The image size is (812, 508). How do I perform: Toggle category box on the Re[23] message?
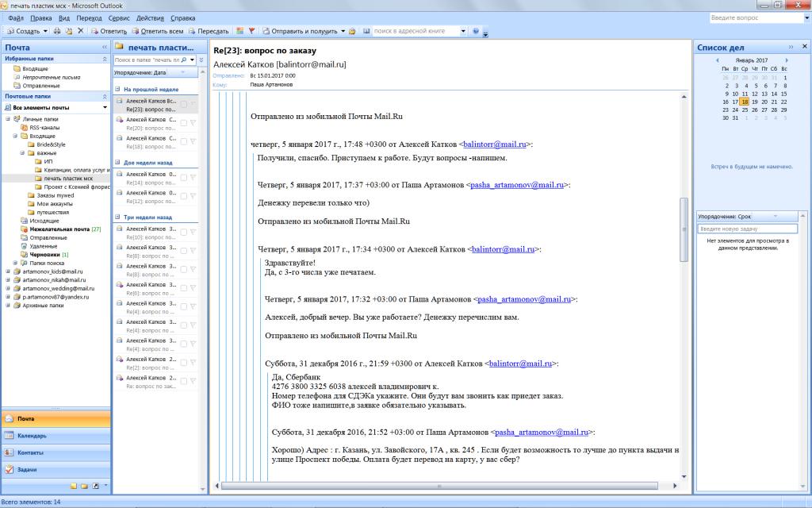click(x=183, y=105)
